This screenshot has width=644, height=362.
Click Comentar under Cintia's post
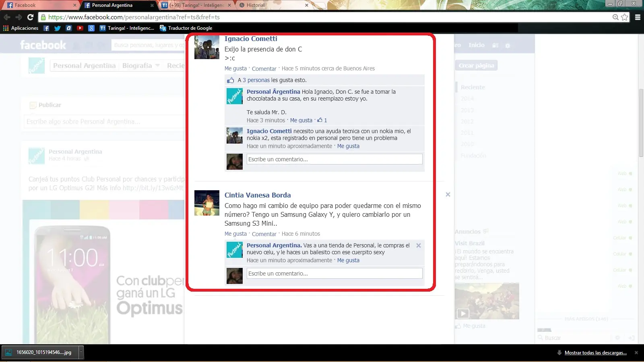[264, 234]
